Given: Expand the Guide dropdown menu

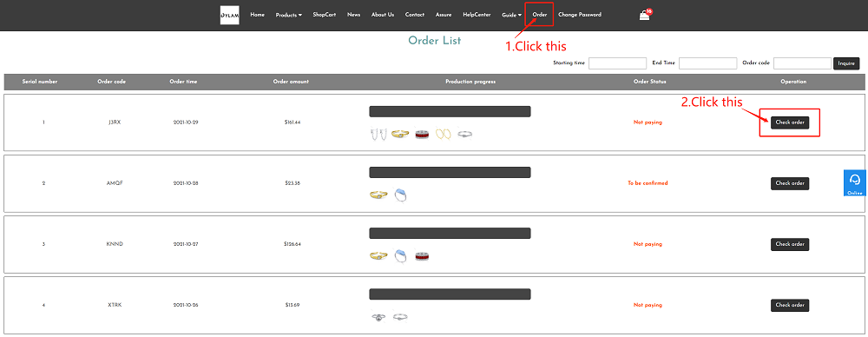Looking at the screenshot, I should click(x=512, y=15).
